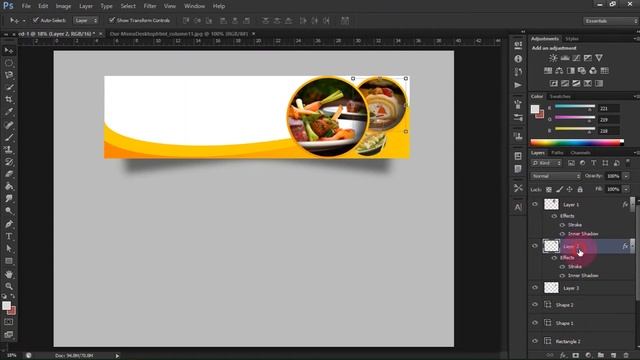Lock all button (padlock icon)

point(580,189)
